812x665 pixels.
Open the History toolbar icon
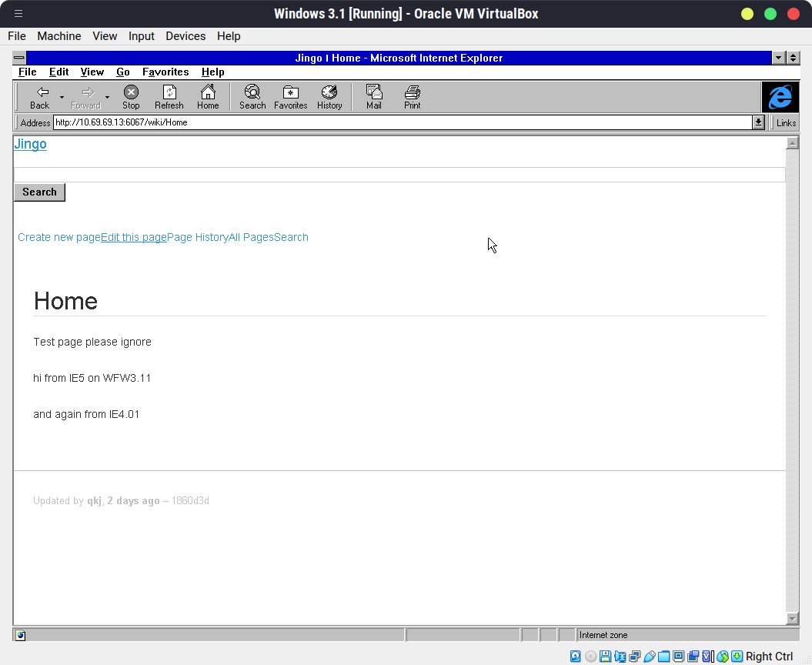pos(329,97)
